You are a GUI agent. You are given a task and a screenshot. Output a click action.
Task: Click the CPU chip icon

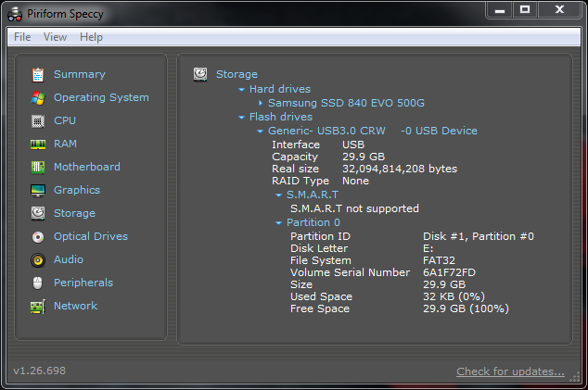click(x=38, y=121)
